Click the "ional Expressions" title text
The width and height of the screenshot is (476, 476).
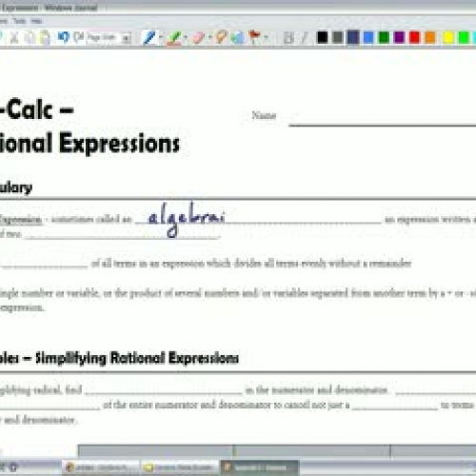pos(89,144)
